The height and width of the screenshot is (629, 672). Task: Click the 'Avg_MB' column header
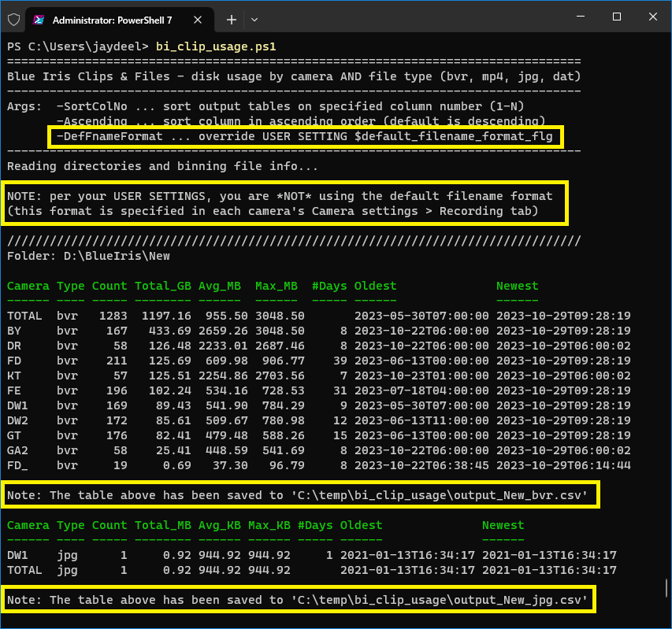220,286
